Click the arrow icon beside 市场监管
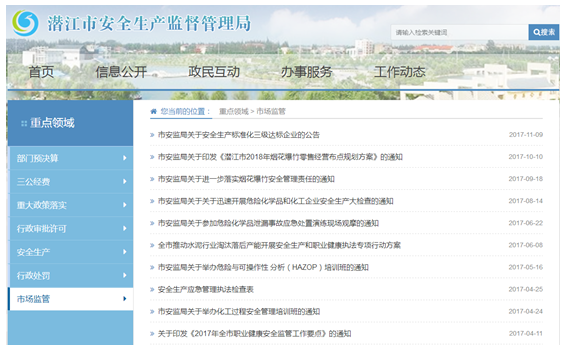This screenshot has height=363, width=570. tap(125, 299)
